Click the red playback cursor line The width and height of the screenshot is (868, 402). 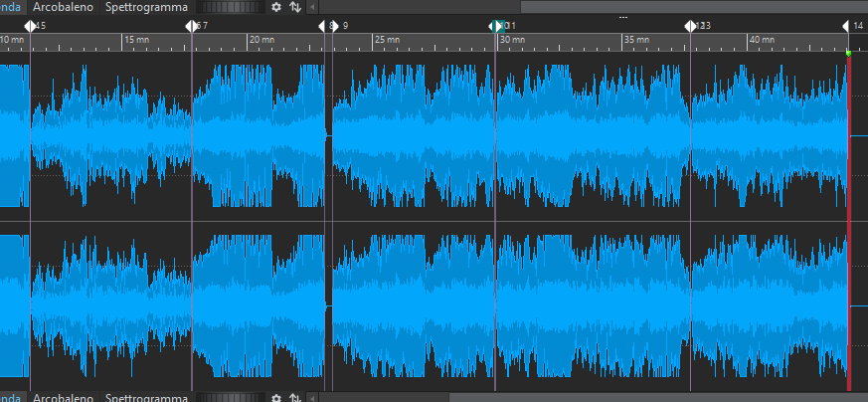tap(849, 222)
